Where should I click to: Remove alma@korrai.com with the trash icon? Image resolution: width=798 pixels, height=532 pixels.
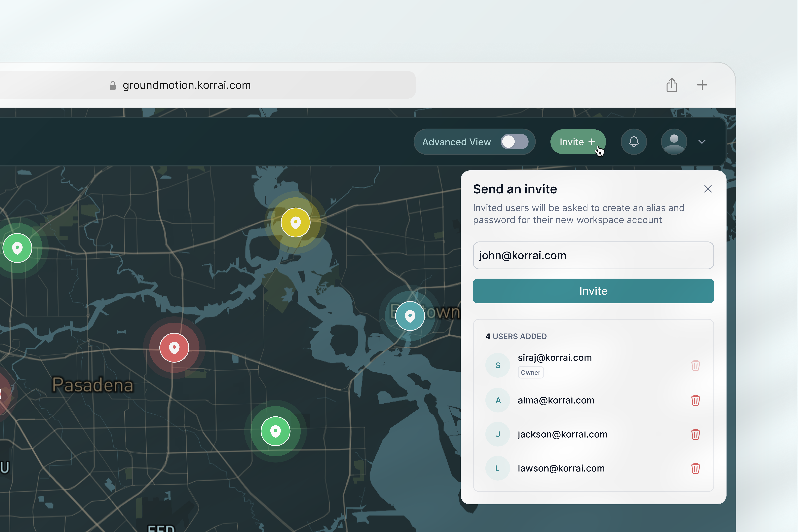696,400
